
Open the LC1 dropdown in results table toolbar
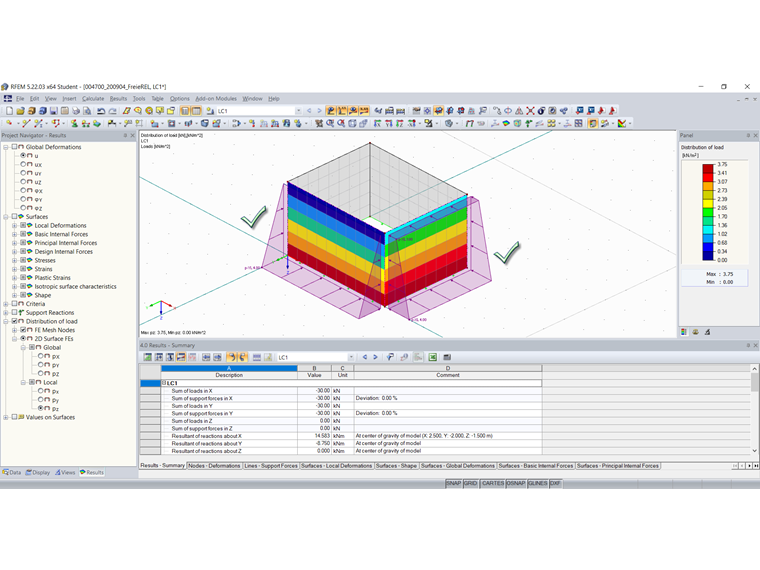[x=351, y=357]
